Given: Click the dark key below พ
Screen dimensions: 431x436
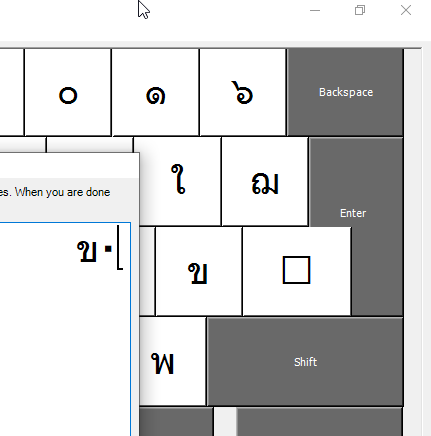Looking at the screenshot, I should tap(176, 421).
